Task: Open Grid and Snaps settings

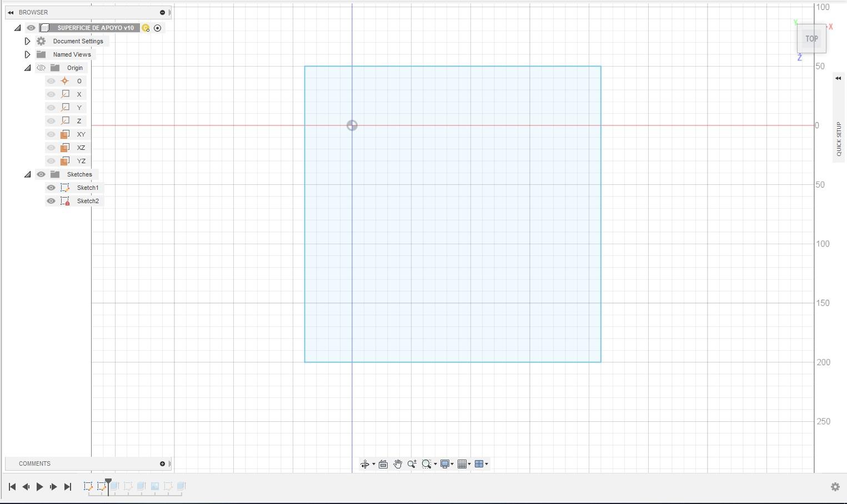Action: click(x=463, y=464)
